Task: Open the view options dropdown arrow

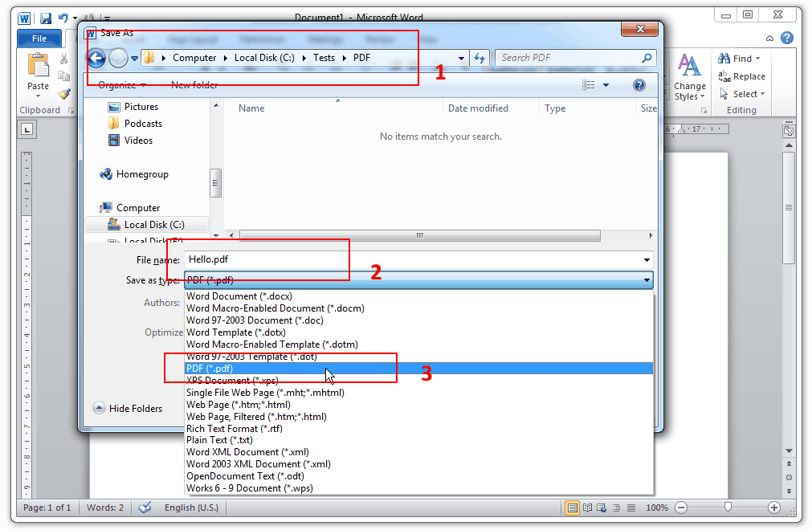Action: coord(606,85)
